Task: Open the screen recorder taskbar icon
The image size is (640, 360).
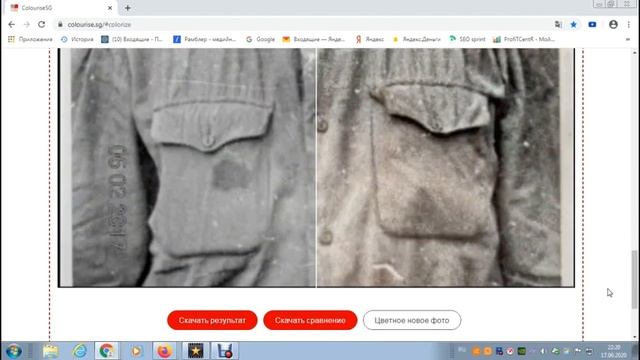Action: 224,351
